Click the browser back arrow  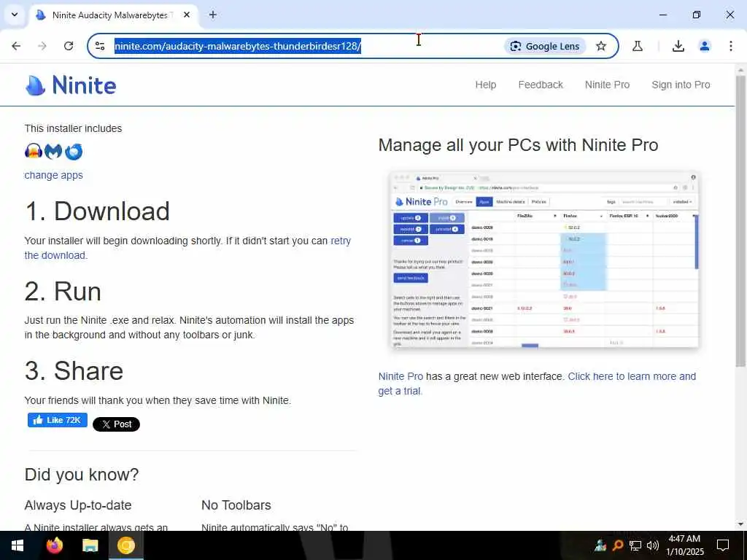(16, 46)
